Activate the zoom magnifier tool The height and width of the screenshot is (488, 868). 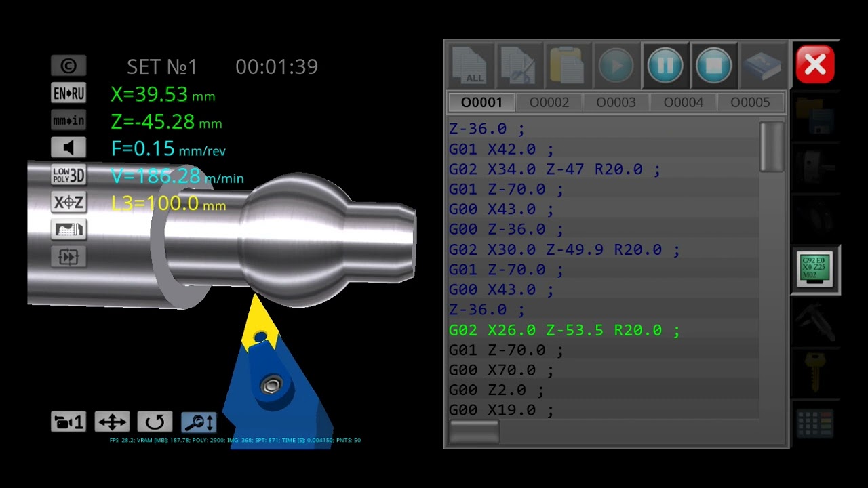pos(199,422)
